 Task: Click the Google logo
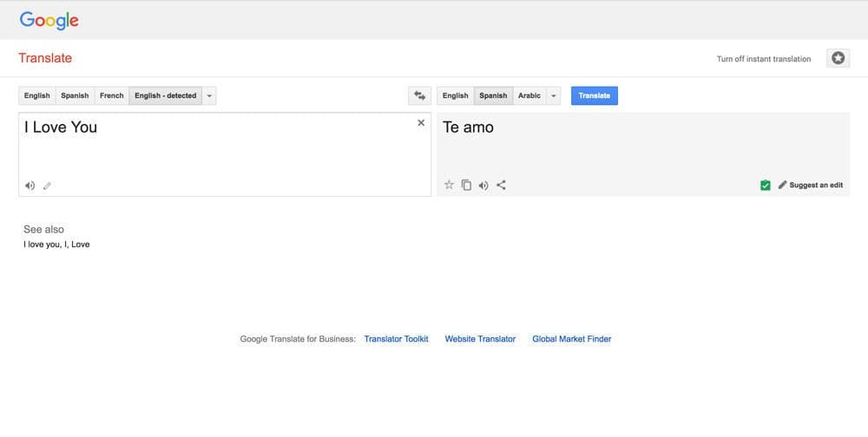[49, 21]
